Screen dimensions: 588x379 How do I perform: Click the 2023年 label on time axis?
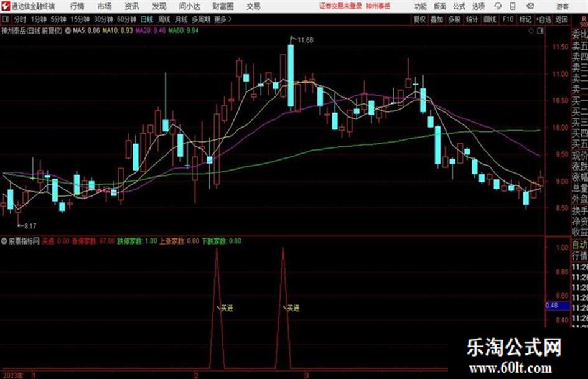[12, 375]
